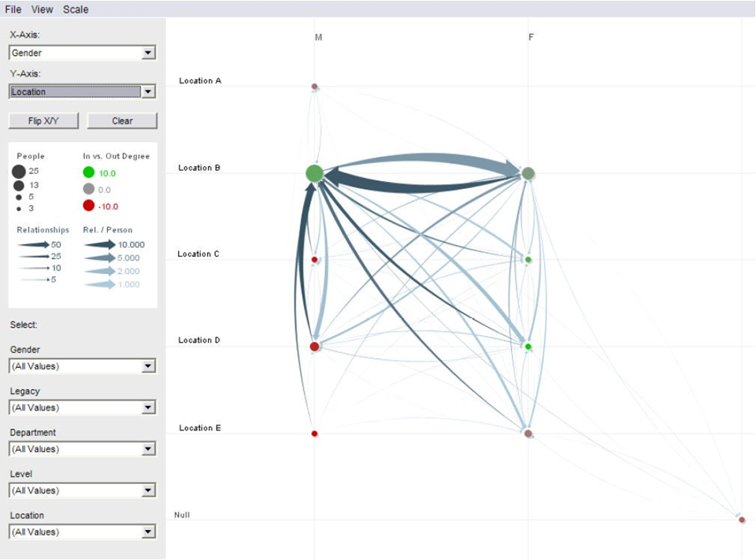
Task: Click the Flip X/Y button
Action: coord(44,121)
